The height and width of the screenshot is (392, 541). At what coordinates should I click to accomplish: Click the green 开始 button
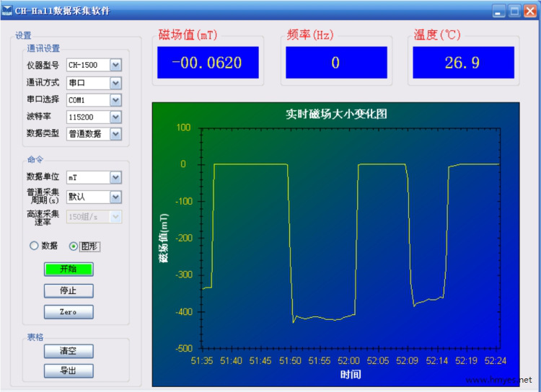pos(69,269)
